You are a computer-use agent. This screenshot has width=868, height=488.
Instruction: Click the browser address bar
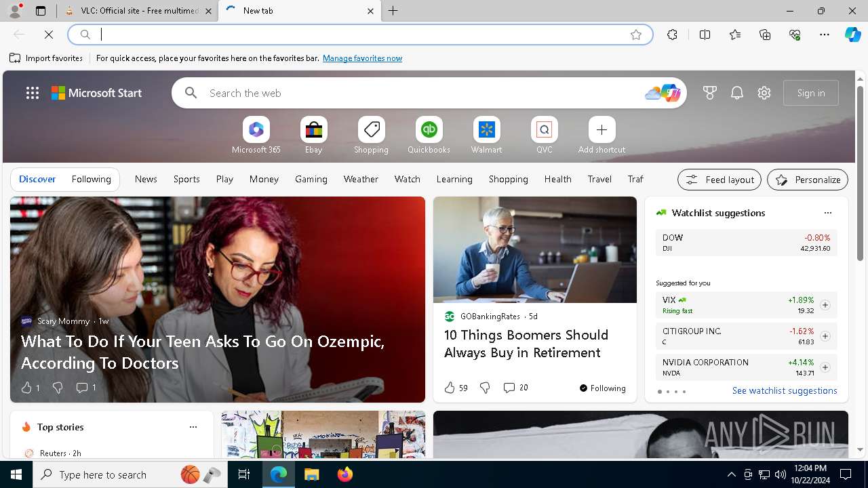pos(359,35)
